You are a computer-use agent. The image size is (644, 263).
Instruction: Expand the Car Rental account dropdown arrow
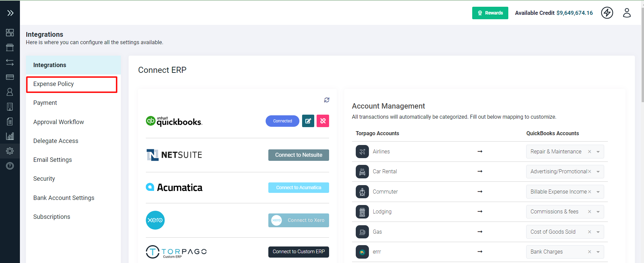(x=598, y=172)
